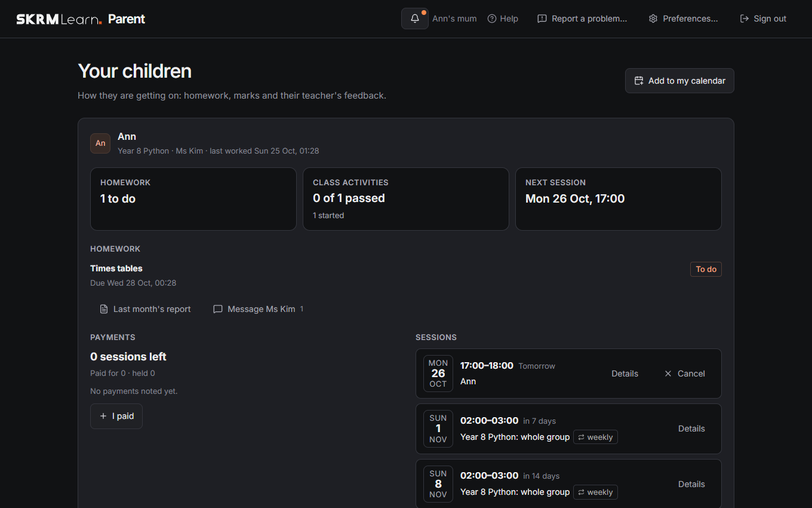This screenshot has width=812, height=508.
Task: View Details for the 1 Nov session
Action: tap(691, 429)
